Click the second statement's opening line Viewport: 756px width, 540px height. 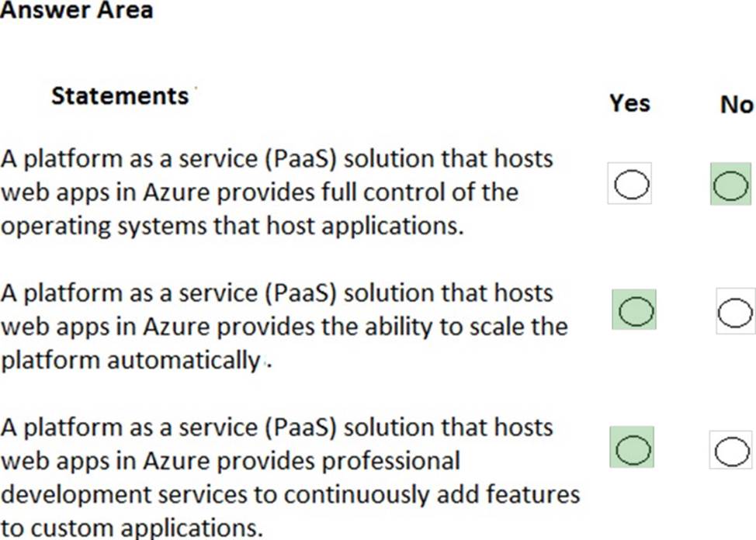pos(277,293)
